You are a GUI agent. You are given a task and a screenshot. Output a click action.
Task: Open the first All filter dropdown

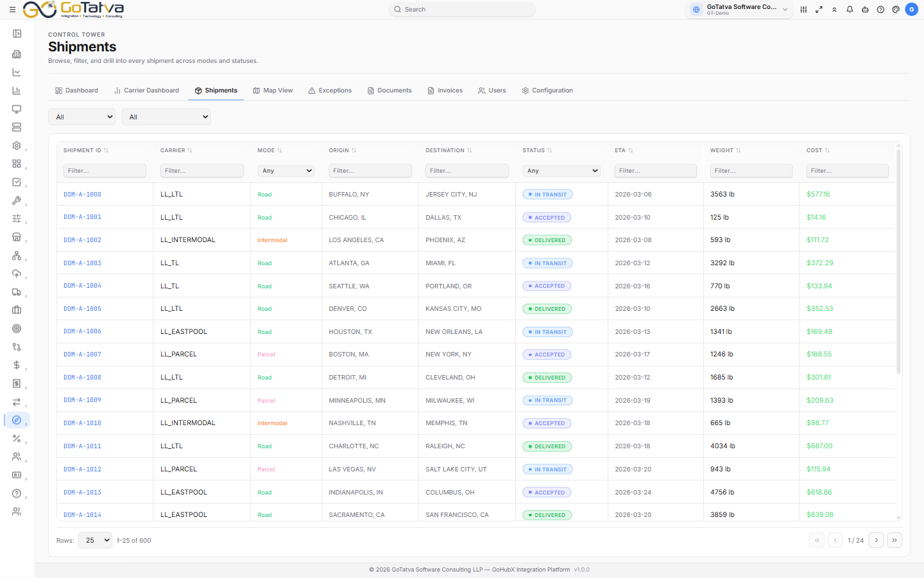click(x=81, y=117)
